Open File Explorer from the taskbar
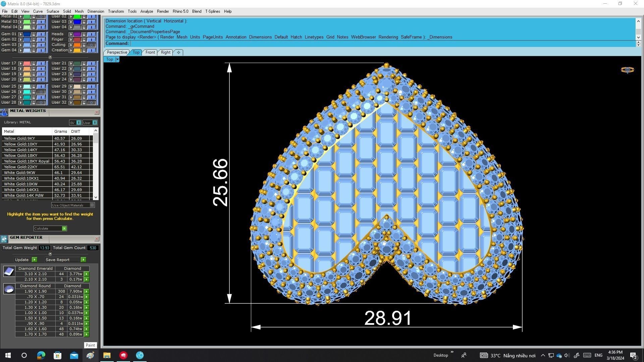The image size is (644, 362). (x=107, y=355)
